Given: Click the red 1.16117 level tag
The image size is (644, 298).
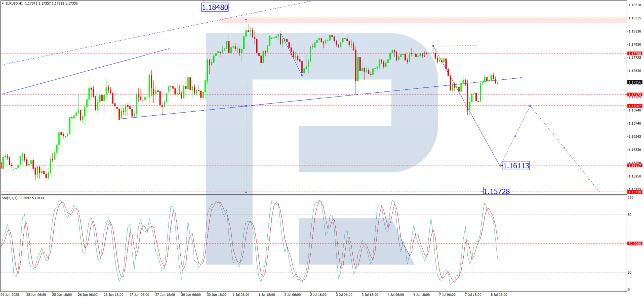Looking at the screenshot, I should click(x=635, y=165).
